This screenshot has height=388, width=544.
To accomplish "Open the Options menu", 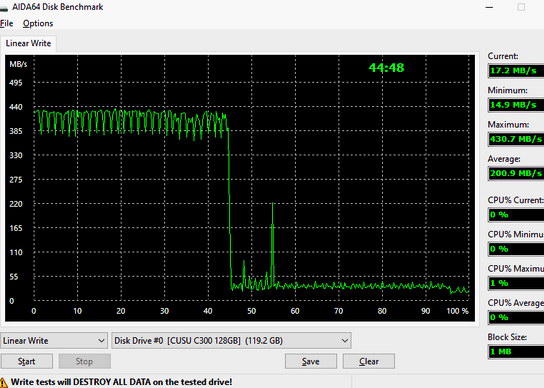I will coord(38,23).
